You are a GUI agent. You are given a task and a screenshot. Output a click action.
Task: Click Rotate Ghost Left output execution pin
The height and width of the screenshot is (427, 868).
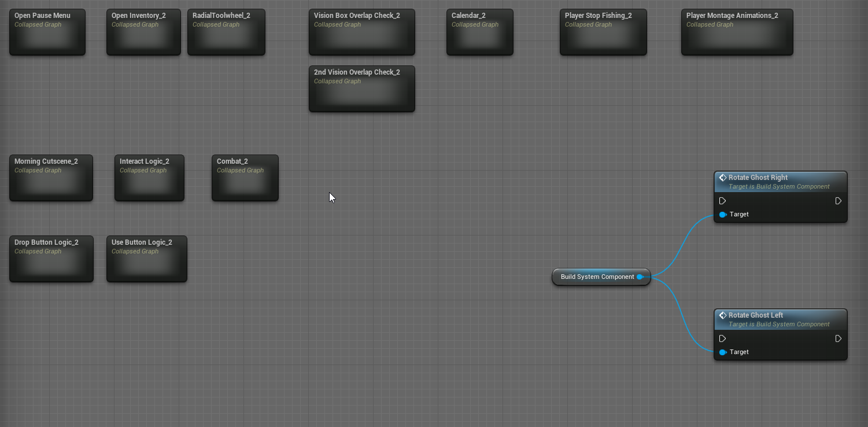pyautogui.click(x=838, y=338)
